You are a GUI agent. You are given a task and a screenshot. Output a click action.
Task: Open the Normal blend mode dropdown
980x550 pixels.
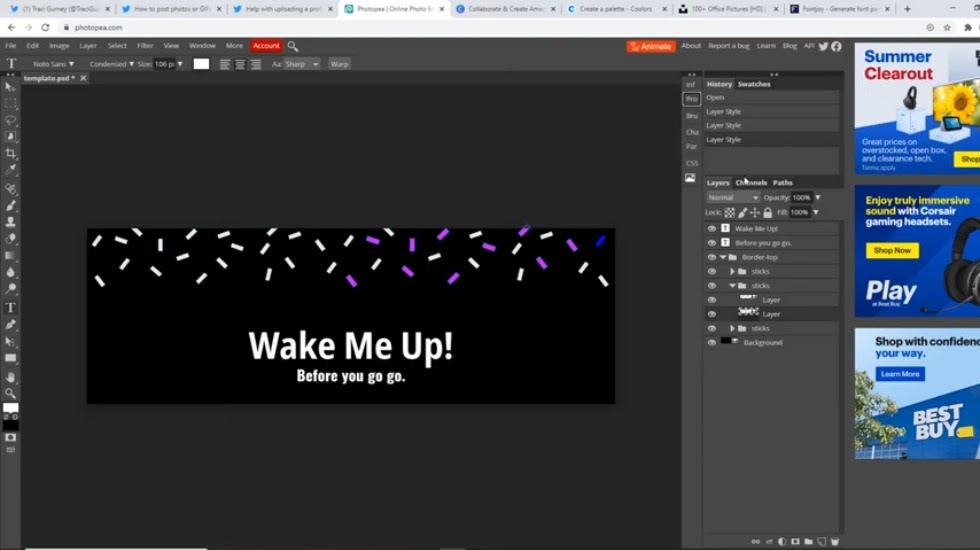tap(733, 198)
